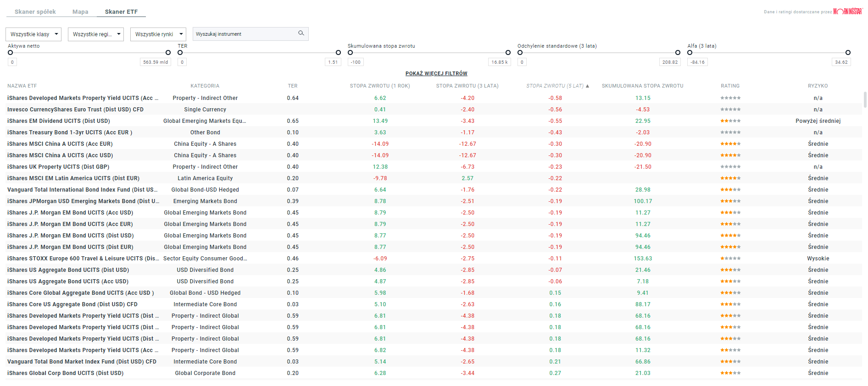
Task: Open iShares JPMorgan USD Emerging Markets Bond row
Action: [434, 201]
